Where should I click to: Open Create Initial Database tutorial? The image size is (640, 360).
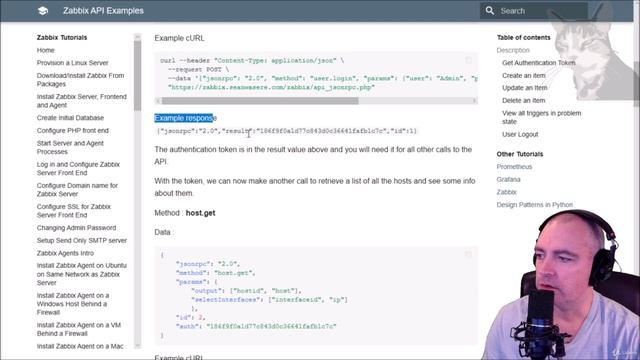tap(70, 118)
